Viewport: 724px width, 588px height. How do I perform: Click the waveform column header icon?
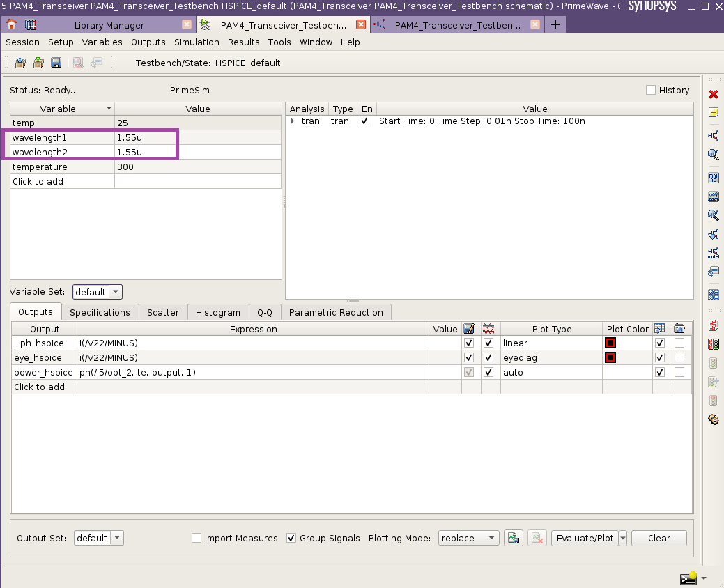click(x=488, y=329)
